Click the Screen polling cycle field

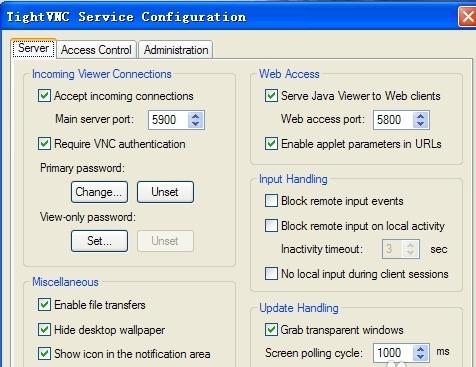point(393,353)
